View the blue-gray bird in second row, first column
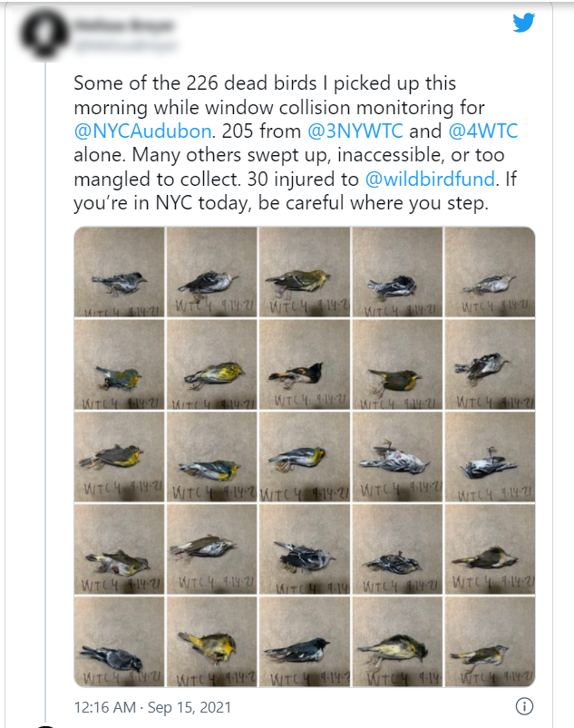 120,364
